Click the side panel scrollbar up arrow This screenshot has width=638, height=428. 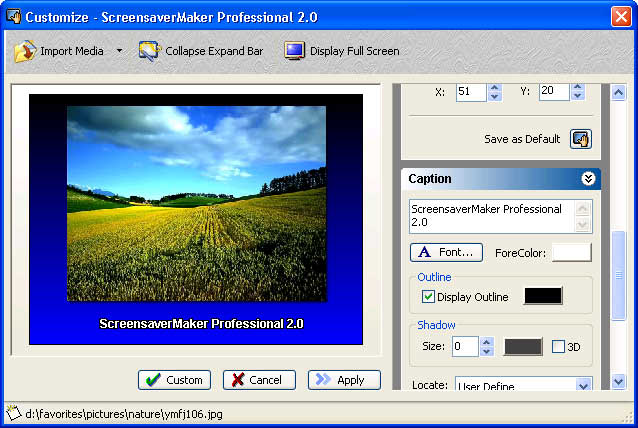pyautogui.click(x=618, y=93)
